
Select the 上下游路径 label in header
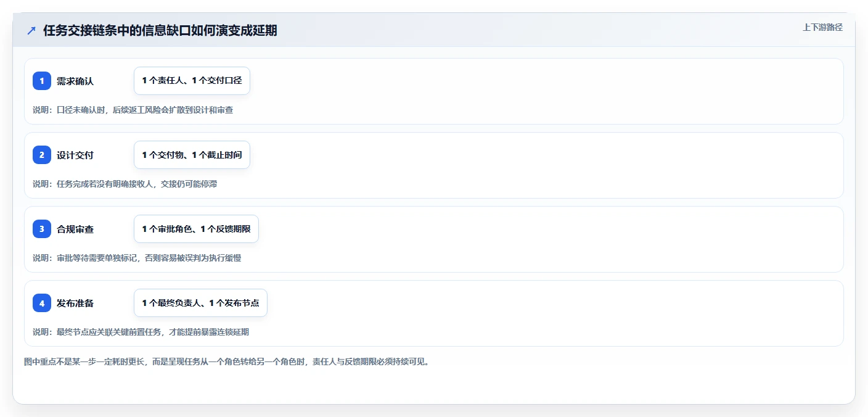(822, 27)
